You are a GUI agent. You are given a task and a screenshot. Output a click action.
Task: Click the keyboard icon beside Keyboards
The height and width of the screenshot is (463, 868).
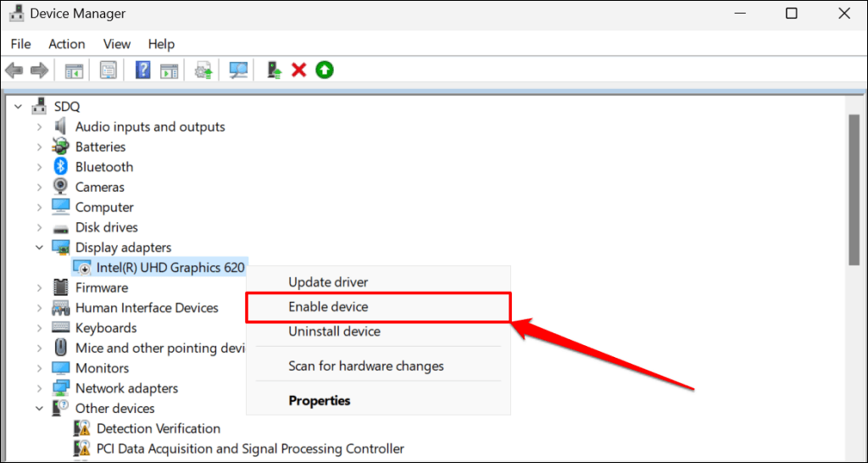(60, 328)
